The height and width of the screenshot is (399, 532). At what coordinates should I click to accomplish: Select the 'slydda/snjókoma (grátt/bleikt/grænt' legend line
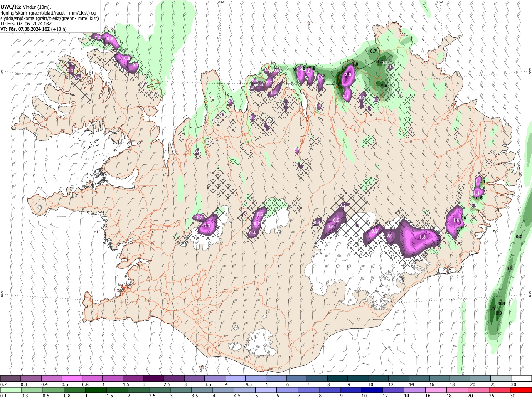[x=49, y=18]
